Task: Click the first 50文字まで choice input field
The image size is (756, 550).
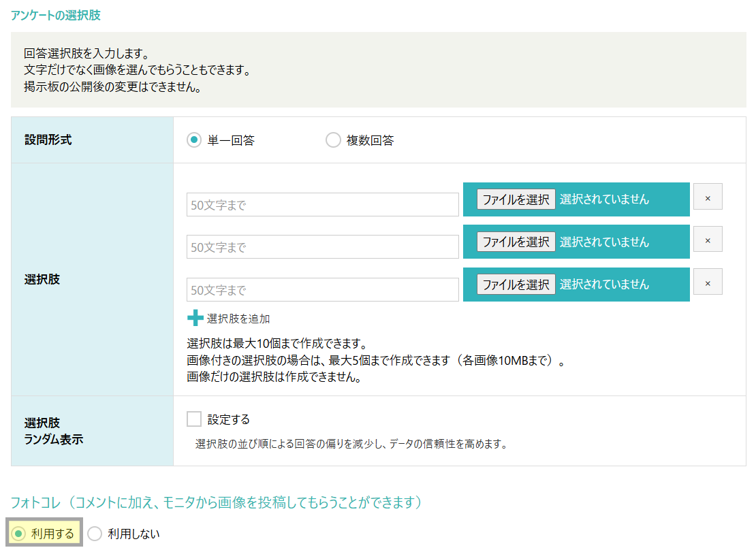Action: 323,205
